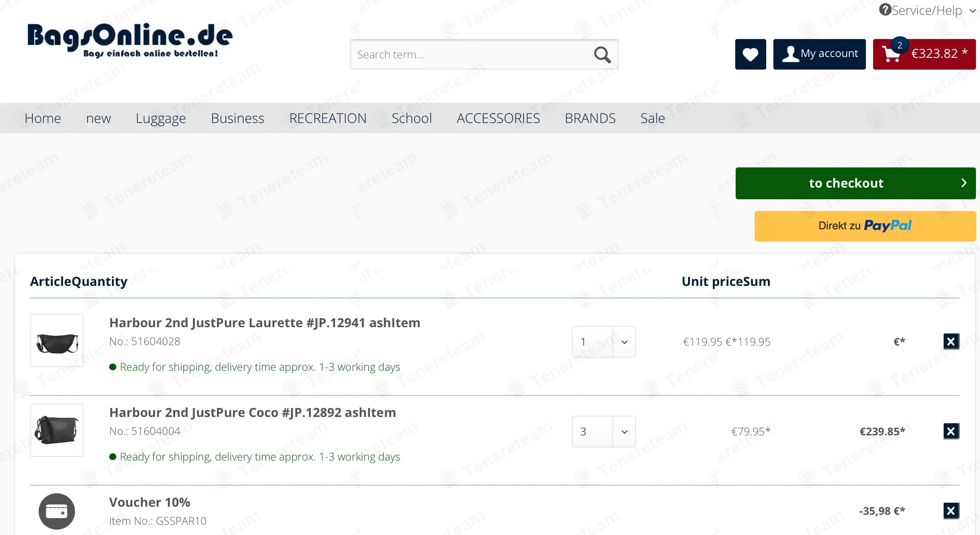Open the ACCESSORIES category
980x535 pixels.
coord(498,118)
